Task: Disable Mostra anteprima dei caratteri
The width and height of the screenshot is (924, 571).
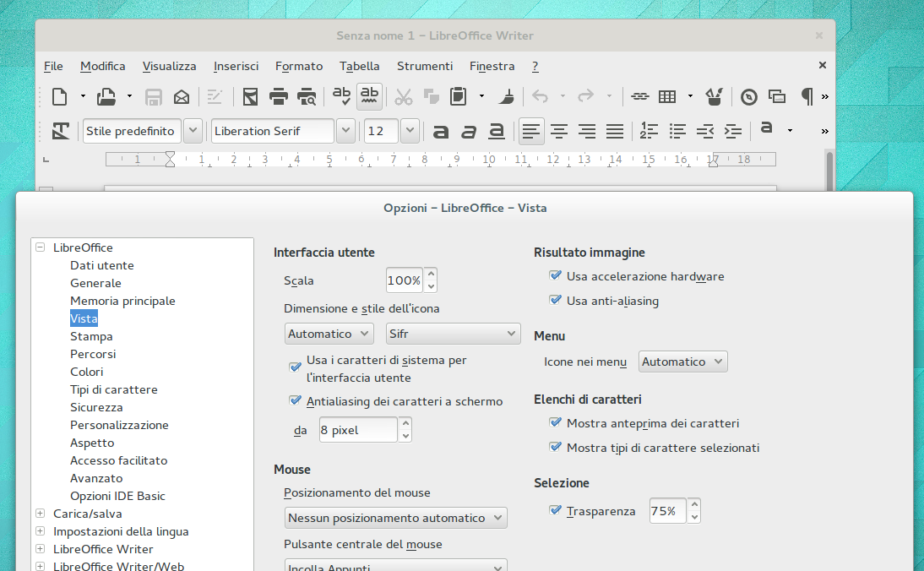Action: click(x=555, y=422)
